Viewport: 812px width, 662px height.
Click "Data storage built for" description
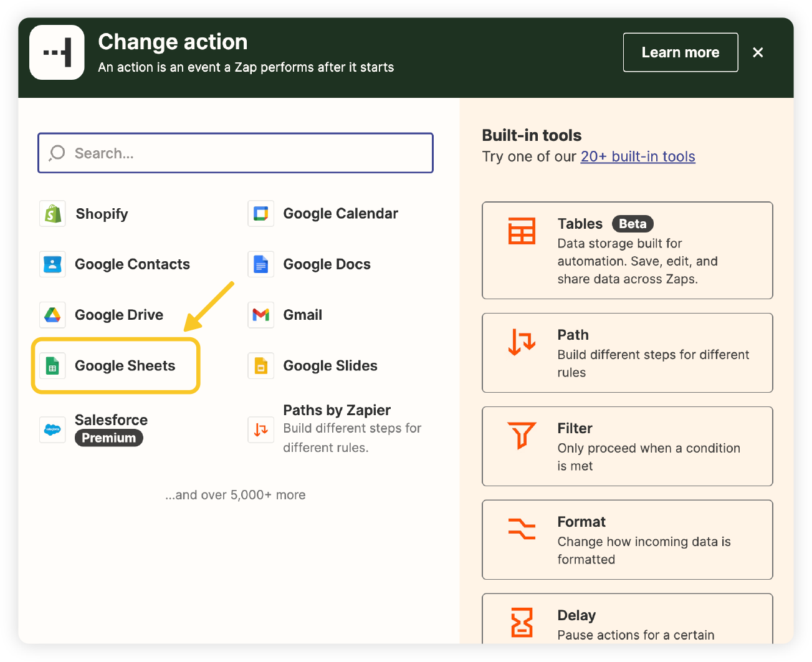(x=619, y=244)
